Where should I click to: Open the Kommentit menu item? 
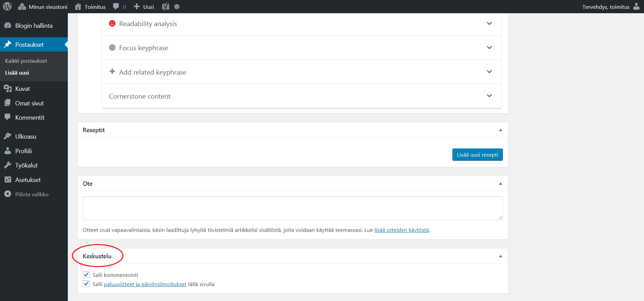[x=34, y=117]
